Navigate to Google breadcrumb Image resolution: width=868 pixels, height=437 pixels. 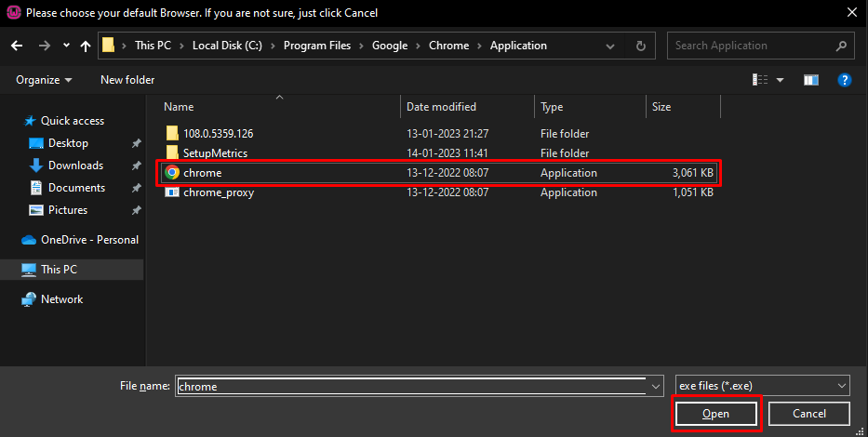390,46
